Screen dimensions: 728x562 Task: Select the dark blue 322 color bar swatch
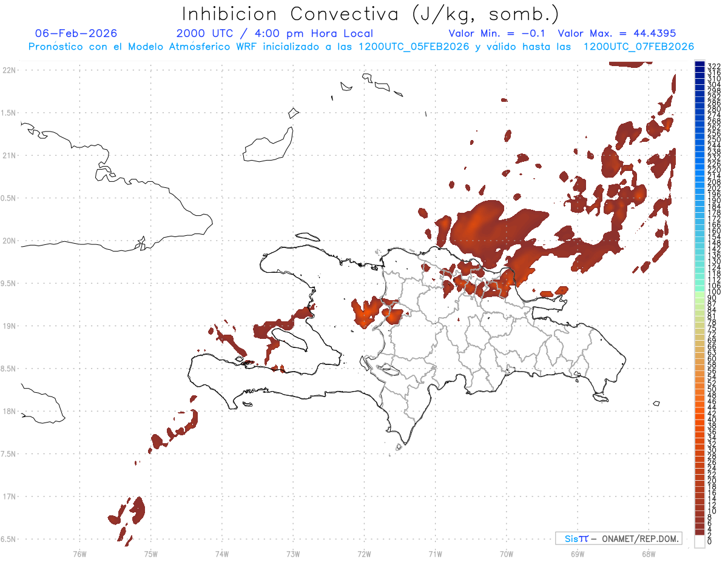[x=700, y=64]
